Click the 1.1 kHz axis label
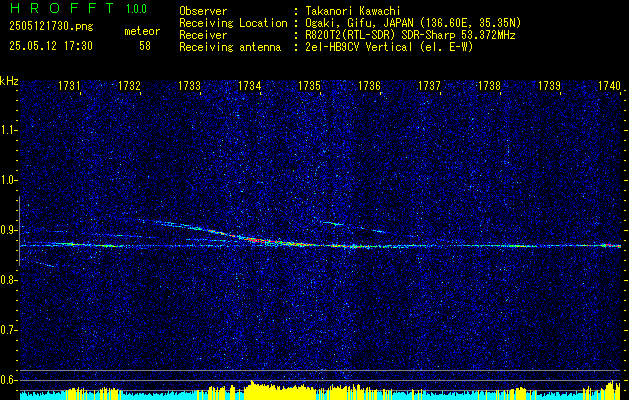The height and width of the screenshot is (400, 629). [9, 130]
